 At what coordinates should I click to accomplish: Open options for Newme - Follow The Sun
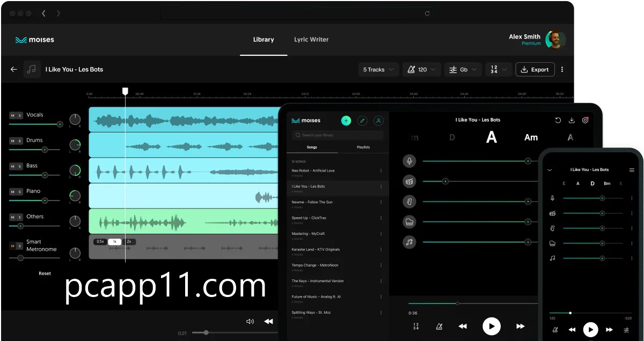(x=381, y=202)
